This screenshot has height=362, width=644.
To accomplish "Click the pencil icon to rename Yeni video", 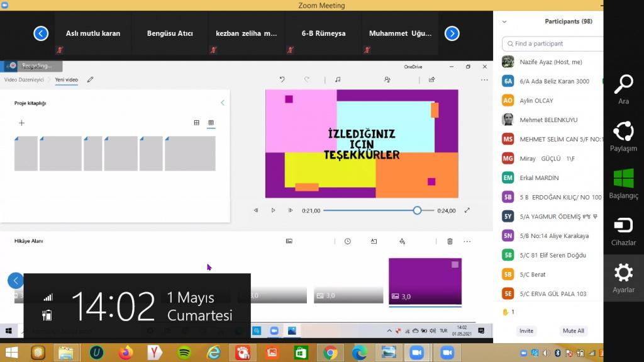I will [91, 80].
